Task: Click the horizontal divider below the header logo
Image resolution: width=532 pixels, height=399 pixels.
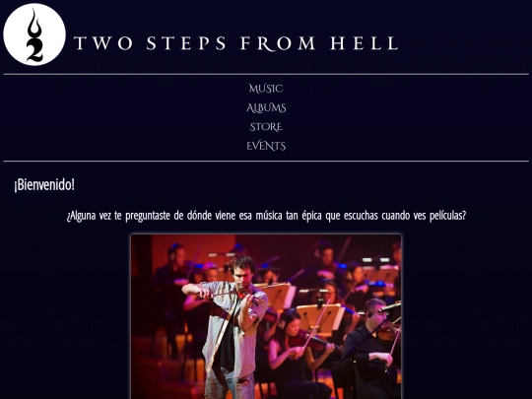Action: [x=266, y=74]
